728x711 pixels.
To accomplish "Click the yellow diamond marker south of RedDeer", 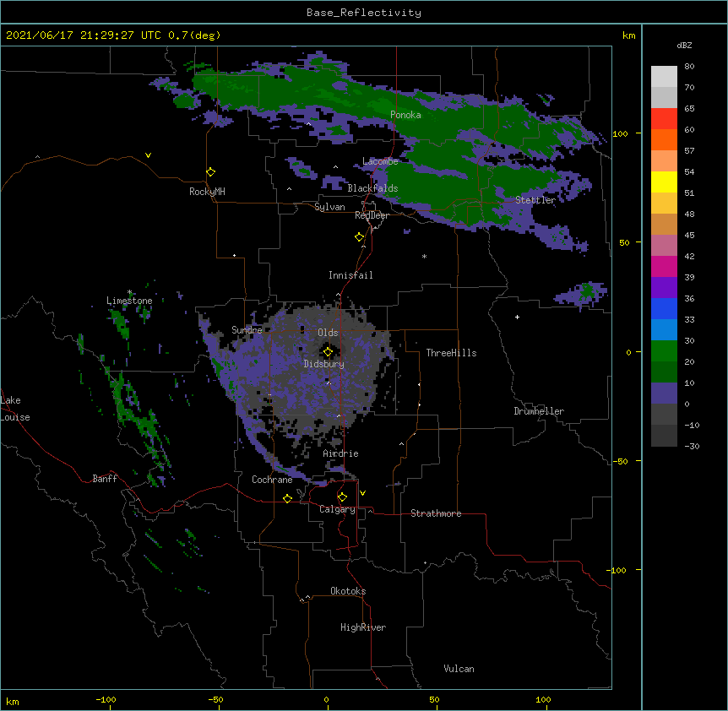I will click(x=360, y=236).
